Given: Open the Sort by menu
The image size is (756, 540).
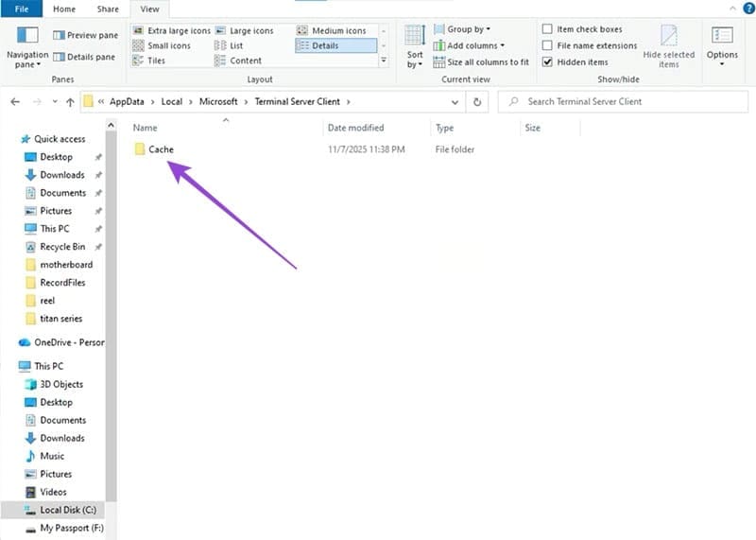Looking at the screenshot, I should pyautogui.click(x=415, y=46).
